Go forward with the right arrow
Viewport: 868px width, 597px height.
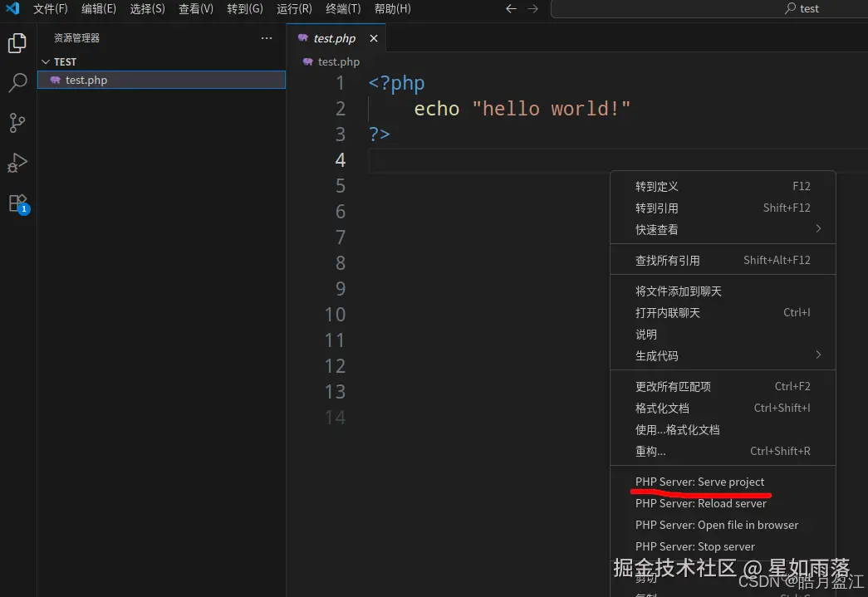pos(532,8)
